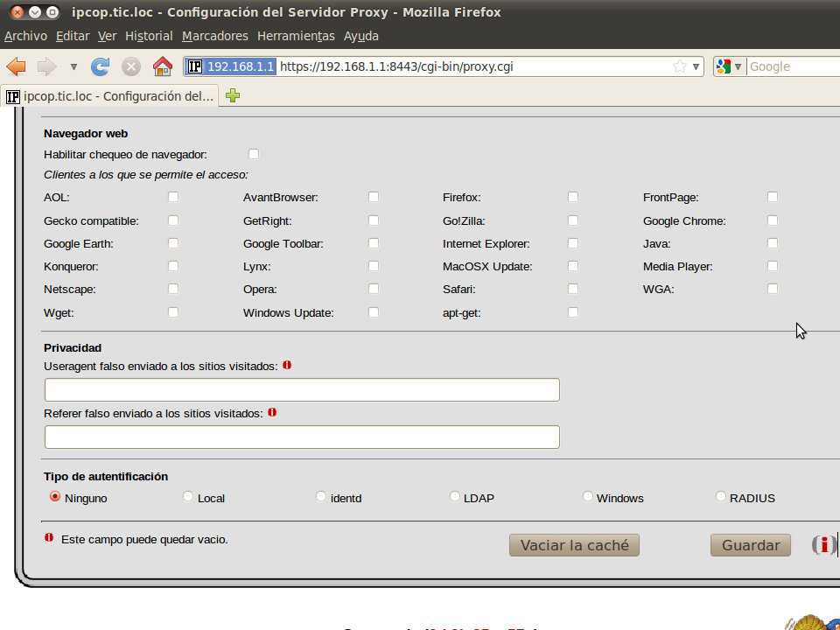Enable the Firefox client checkbox

point(573,197)
